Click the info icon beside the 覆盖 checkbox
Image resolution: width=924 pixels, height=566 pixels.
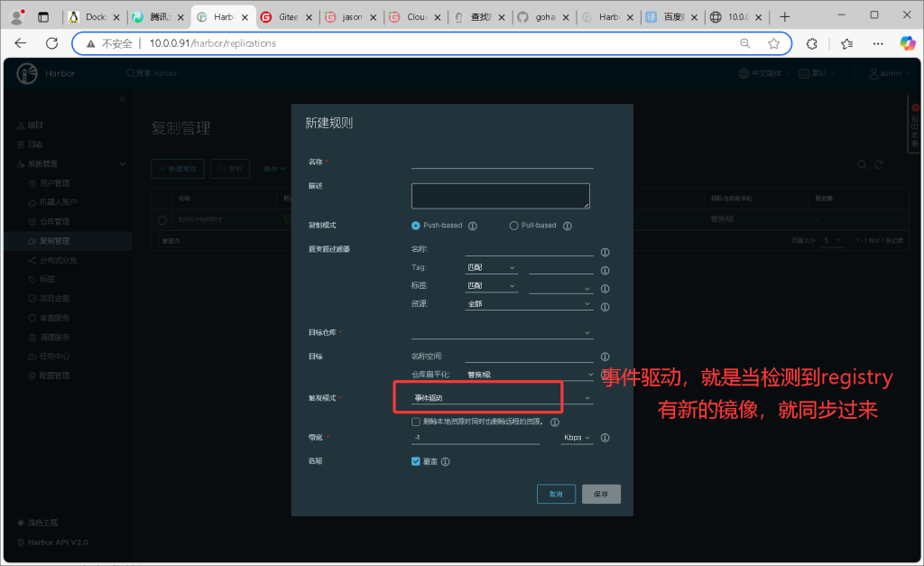(x=446, y=461)
